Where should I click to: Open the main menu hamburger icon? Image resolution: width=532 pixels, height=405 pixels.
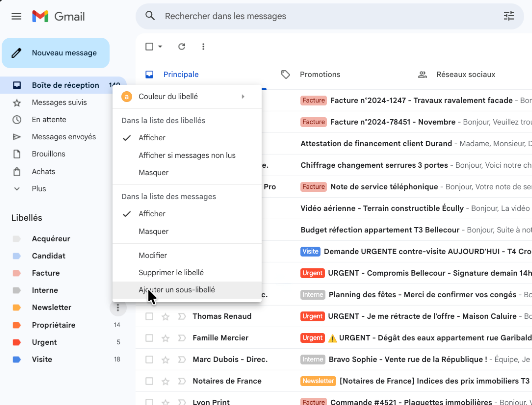click(16, 16)
